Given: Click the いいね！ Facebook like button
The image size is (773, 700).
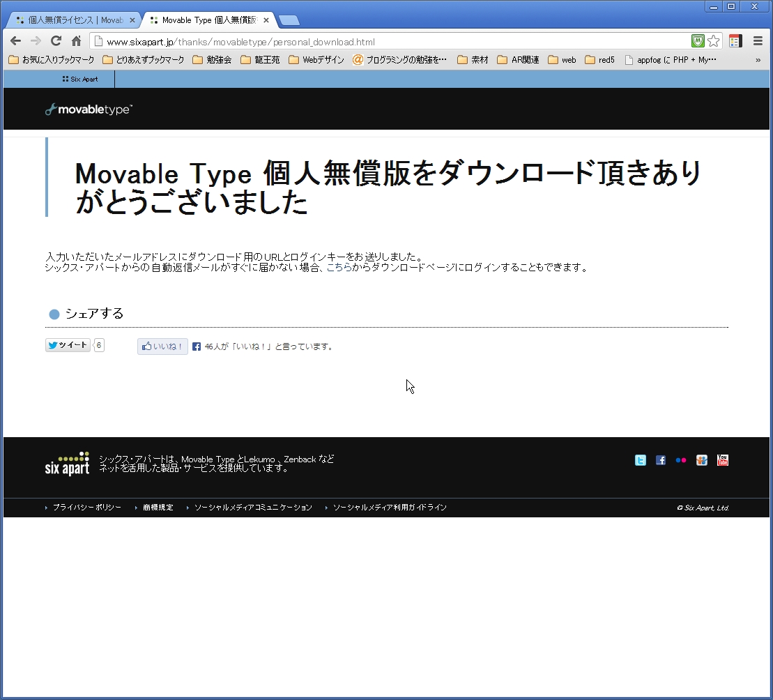Looking at the screenshot, I should point(162,347).
